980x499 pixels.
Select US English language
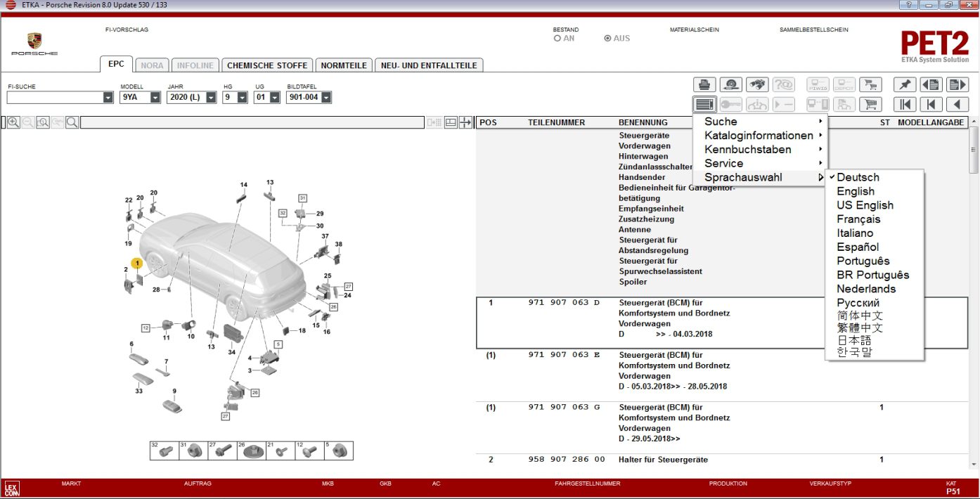[x=865, y=205]
